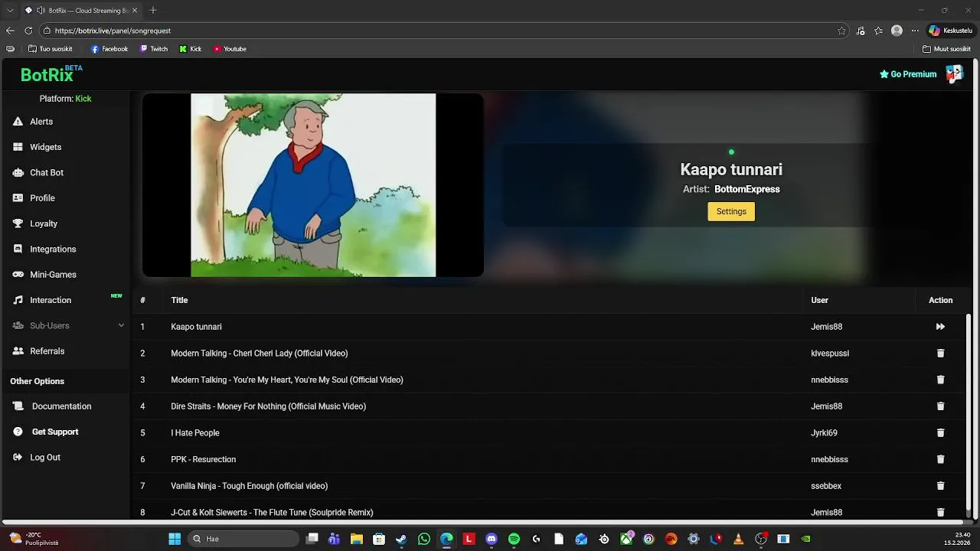Delete Vanilla Ninja - Tough Enough
Screen dimensions: 980x551
[x=940, y=486]
